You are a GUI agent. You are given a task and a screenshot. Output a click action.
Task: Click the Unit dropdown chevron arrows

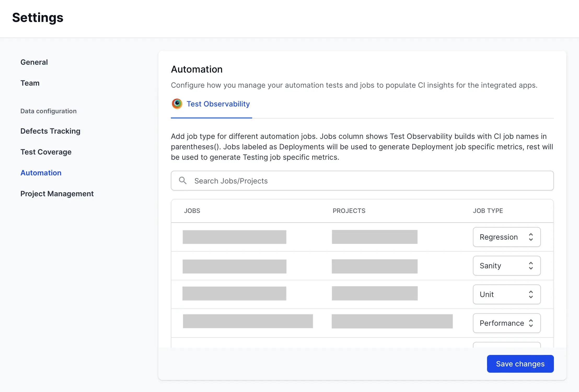click(x=531, y=294)
